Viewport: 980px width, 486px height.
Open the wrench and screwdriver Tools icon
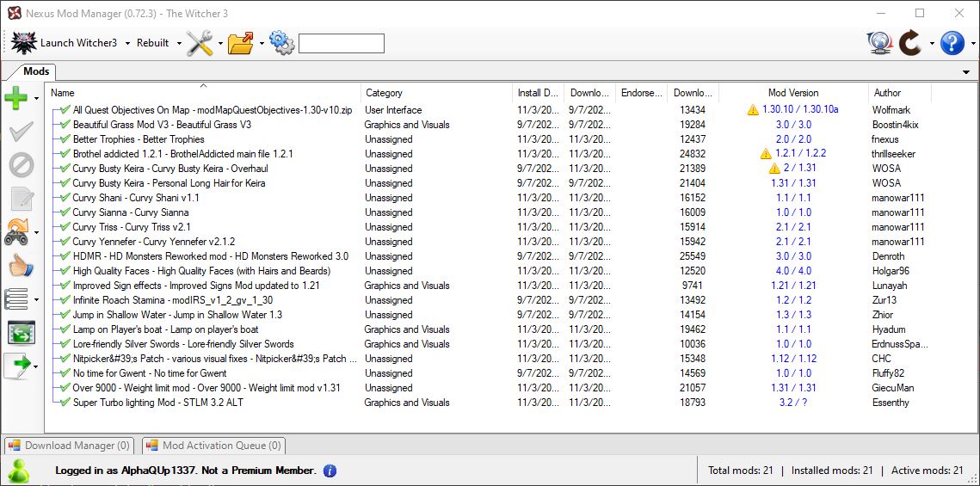pyautogui.click(x=200, y=43)
